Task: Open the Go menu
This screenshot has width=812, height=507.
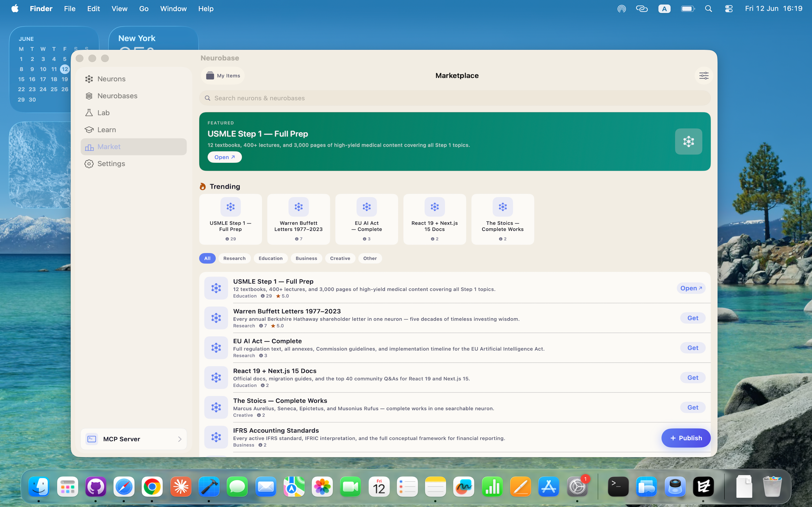Action: pos(144,9)
